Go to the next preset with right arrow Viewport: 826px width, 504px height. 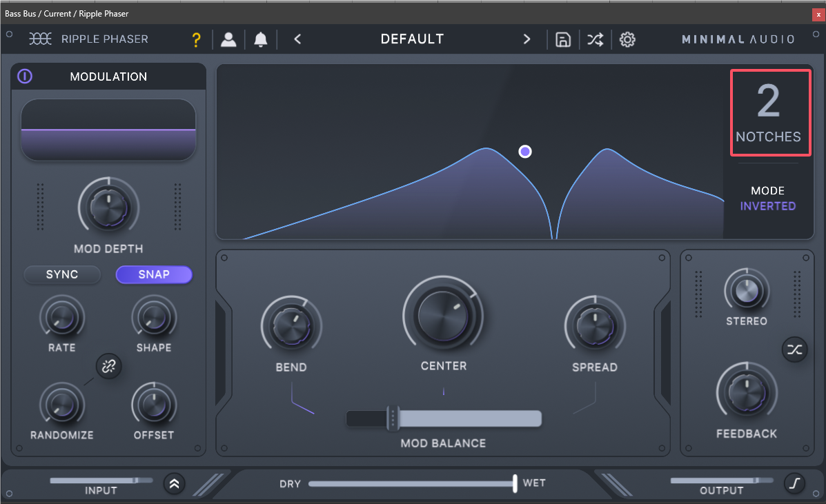(x=527, y=39)
